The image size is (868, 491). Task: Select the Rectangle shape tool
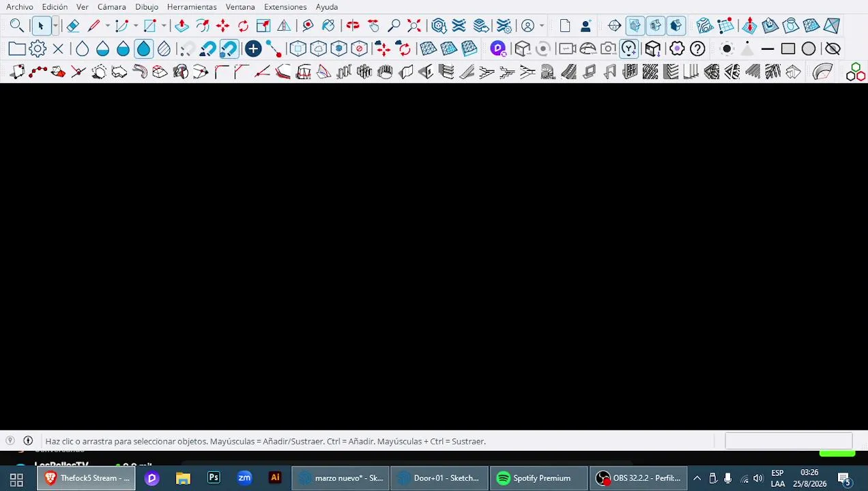(x=149, y=26)
